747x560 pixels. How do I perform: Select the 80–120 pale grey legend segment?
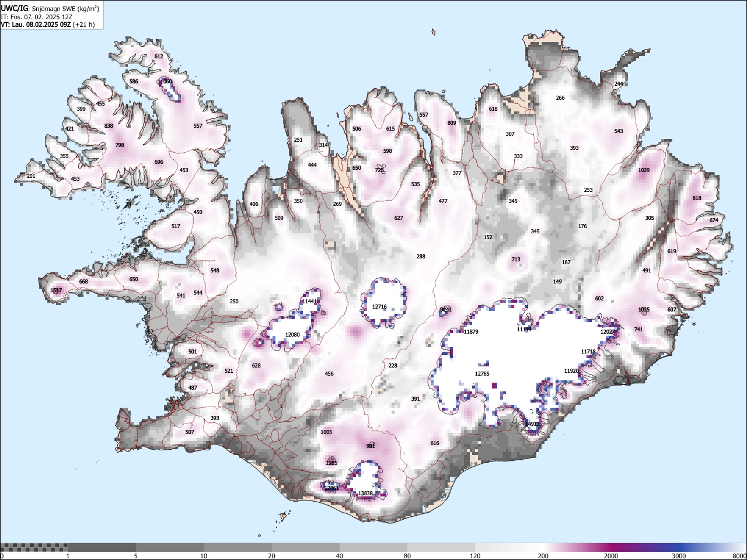[x=441, y=547]
